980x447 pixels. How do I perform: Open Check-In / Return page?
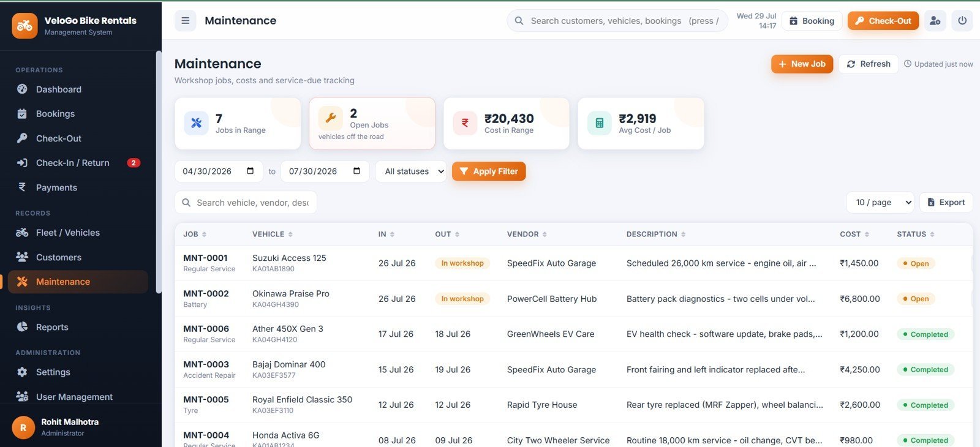click(78, 163)
